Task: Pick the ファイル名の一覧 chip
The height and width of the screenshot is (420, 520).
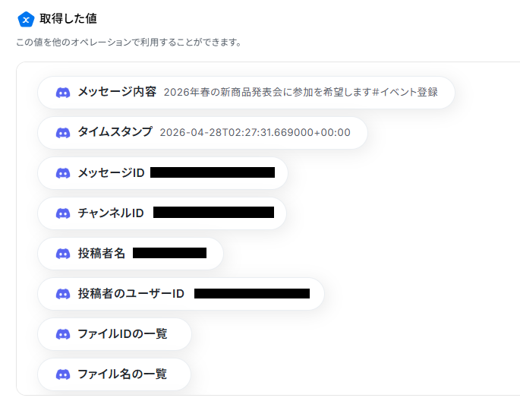Action: point(114,374)
